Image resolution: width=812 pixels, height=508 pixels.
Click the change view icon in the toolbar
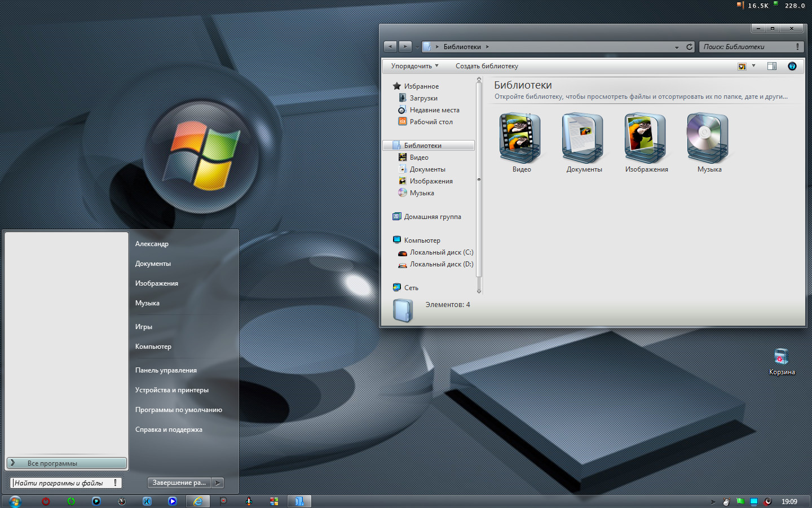[742, 66]
